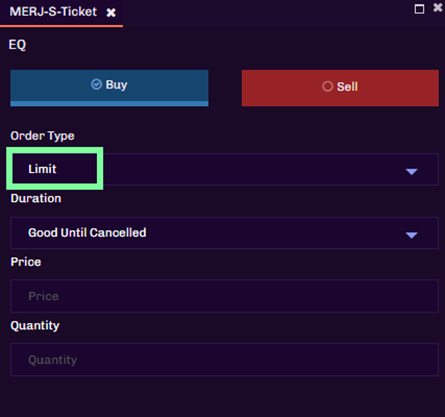Close the ticket panel window

pos(438,7)
